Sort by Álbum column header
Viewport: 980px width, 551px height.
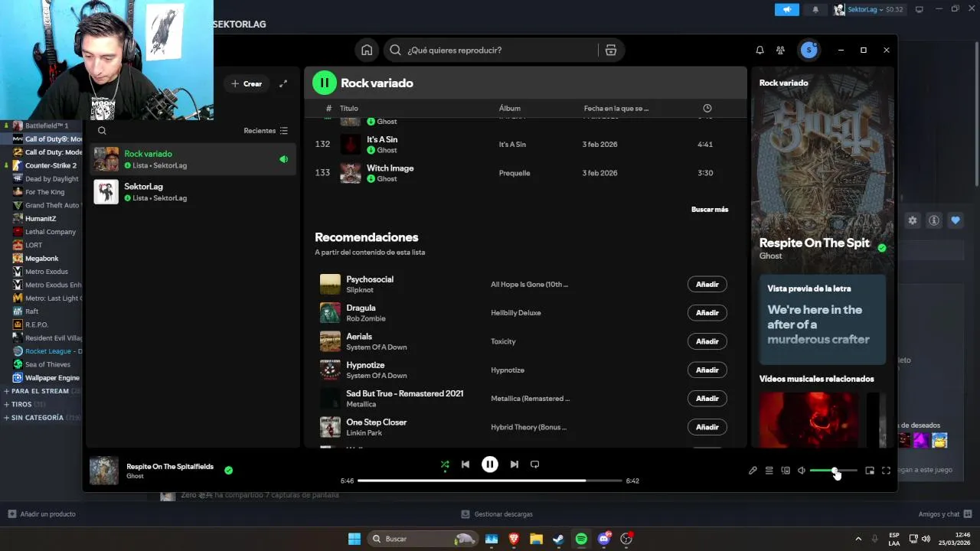click(510, 109)
